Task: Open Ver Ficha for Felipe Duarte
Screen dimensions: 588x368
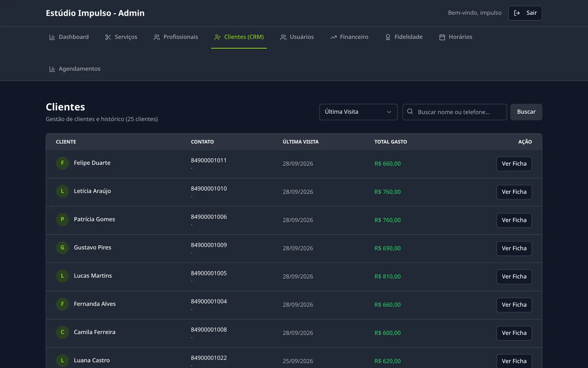Action: 514,164
